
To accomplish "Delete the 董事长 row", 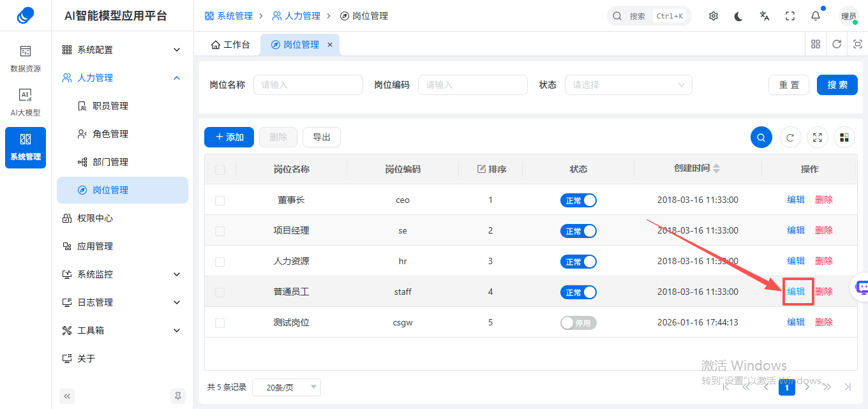I will click(824, 200).
